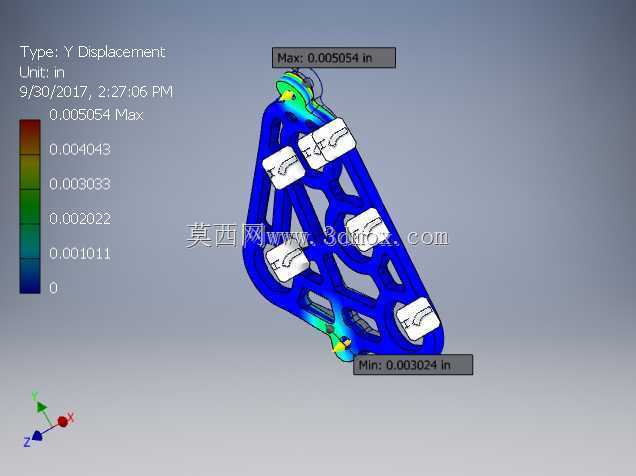Select the 0.003033 legend value
This screenshot has height=476, width=636.
click(x=80, y=184)
